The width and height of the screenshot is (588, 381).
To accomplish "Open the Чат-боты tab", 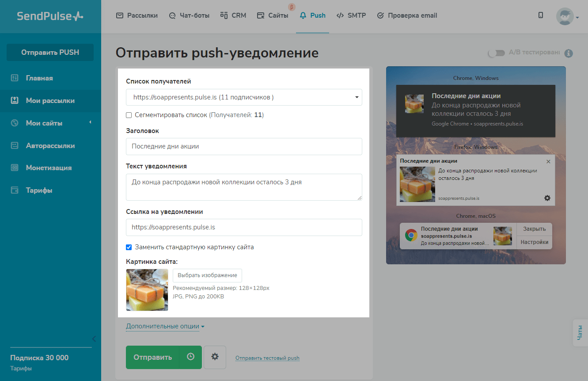I will [189, 15].
